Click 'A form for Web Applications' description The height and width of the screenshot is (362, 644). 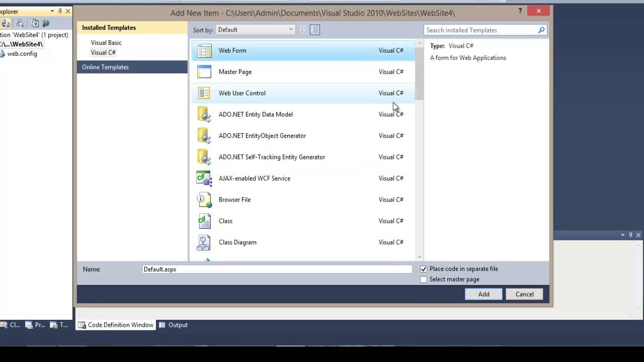point(468,58)
